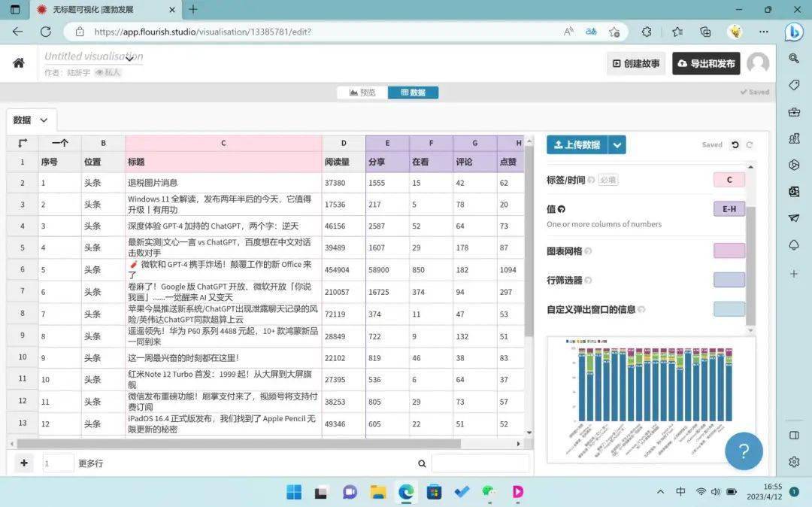Click the 标签/时间 column C binding box
812x507 pixels.
click(x=729, y=180)
